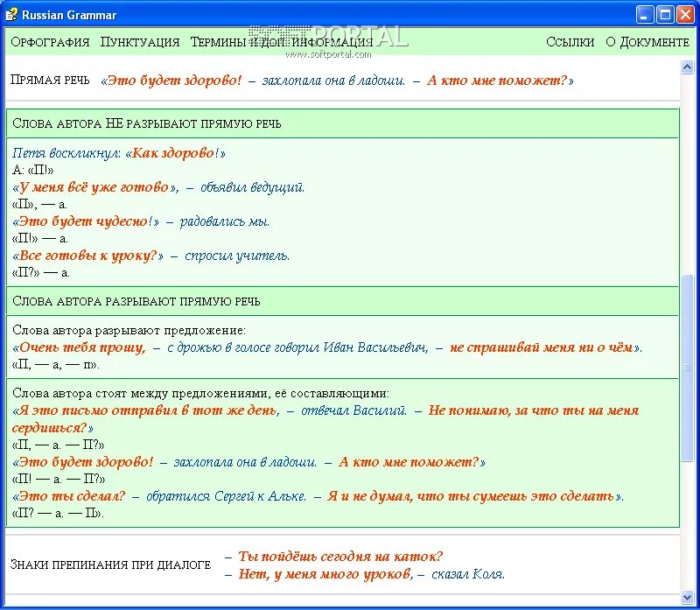The height and width of the screenshot is (610, 700).
Task: Click 'Слова автора стоят между предложениями' line
Action: point(200,394)
